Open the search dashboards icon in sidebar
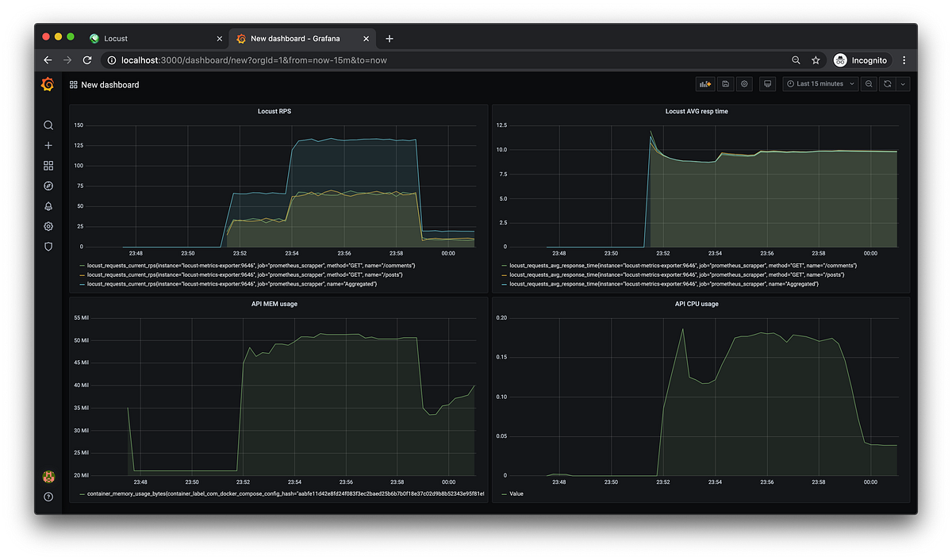This screenshot has height=560, width=952. (x=48, y=125)
